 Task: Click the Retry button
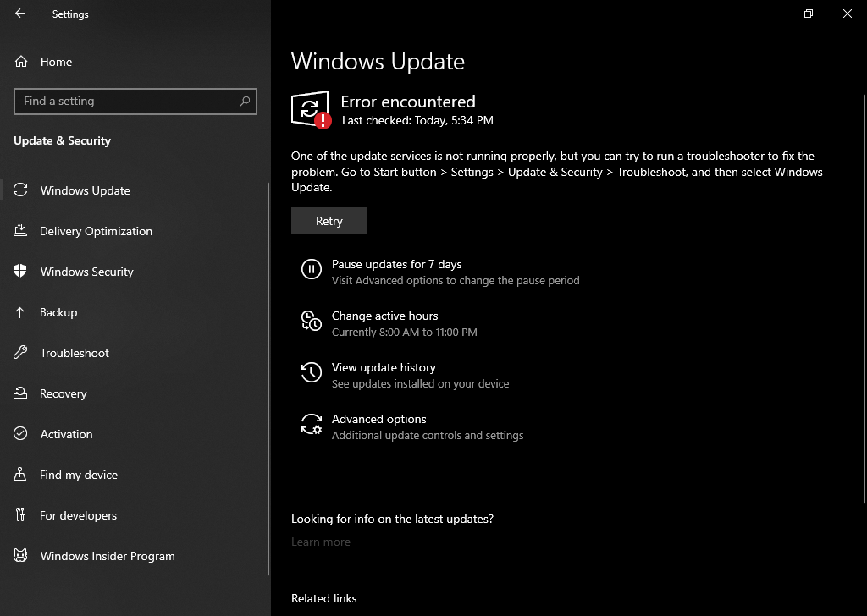click(329, 221)
